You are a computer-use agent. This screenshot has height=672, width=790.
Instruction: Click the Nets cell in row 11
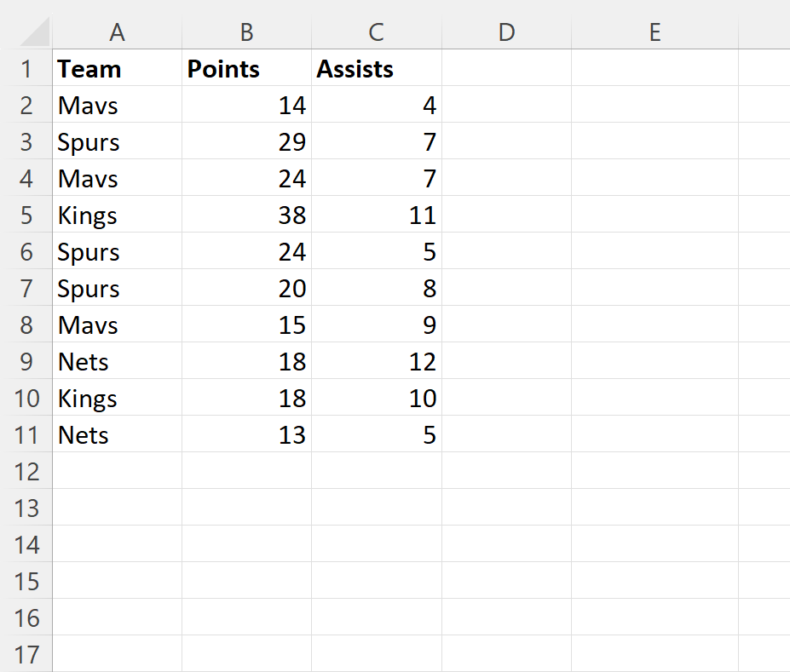click(x=118, y=435)
